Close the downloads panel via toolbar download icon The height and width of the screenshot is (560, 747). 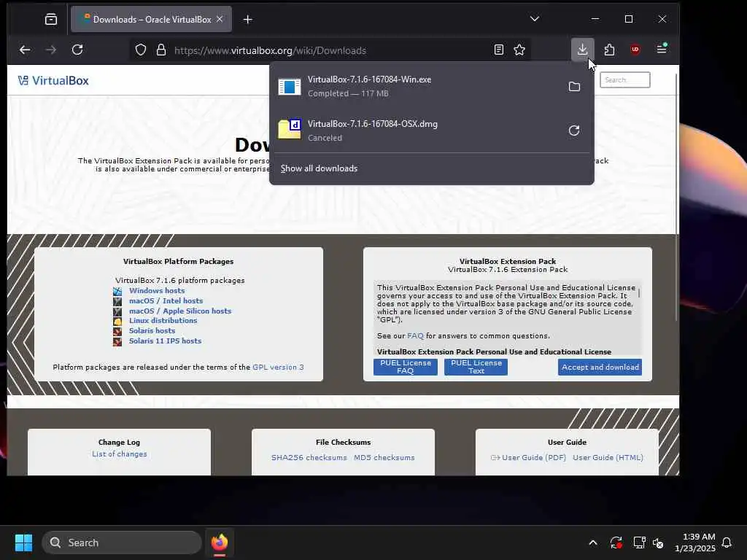point(582,50)
